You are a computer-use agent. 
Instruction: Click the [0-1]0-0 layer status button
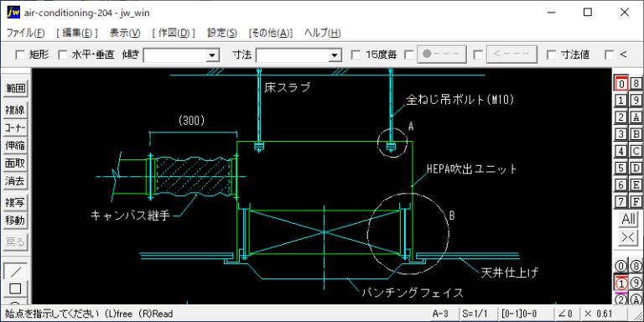[525, 314]
